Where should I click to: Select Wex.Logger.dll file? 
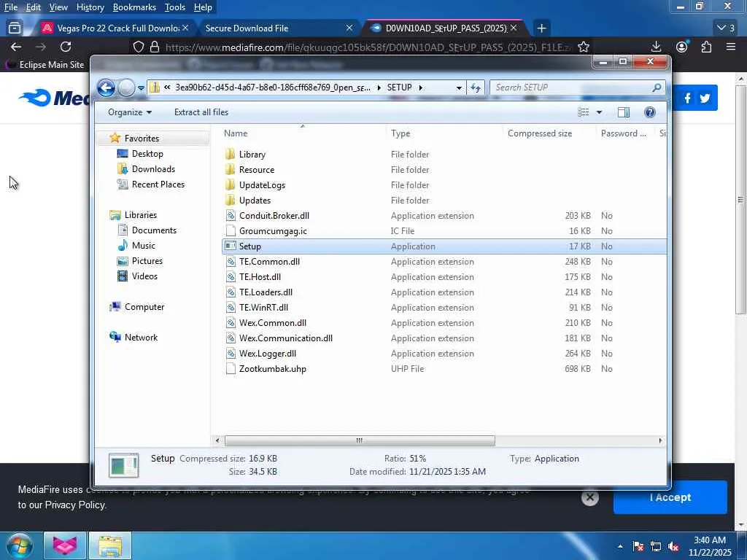[x=267, y=354]
